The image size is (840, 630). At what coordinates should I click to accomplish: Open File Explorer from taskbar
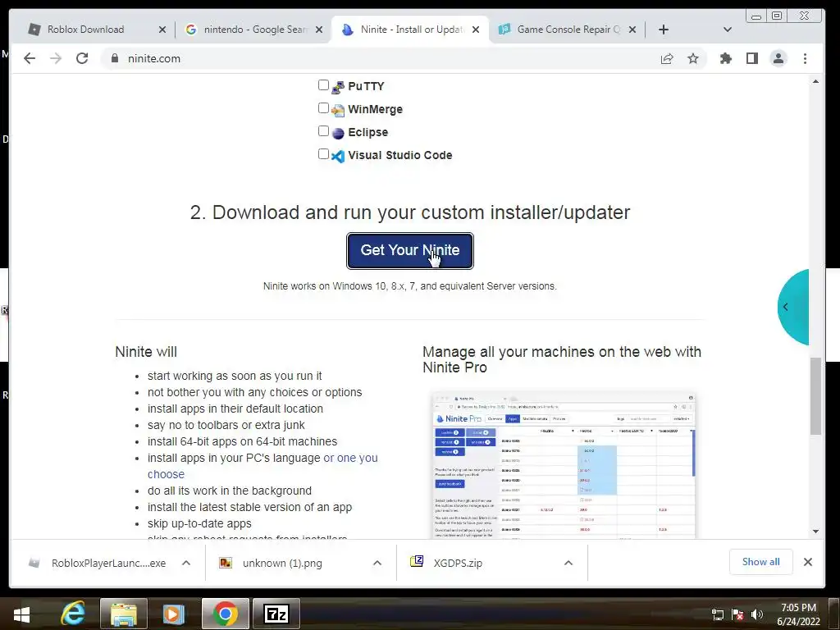(123, 614)
